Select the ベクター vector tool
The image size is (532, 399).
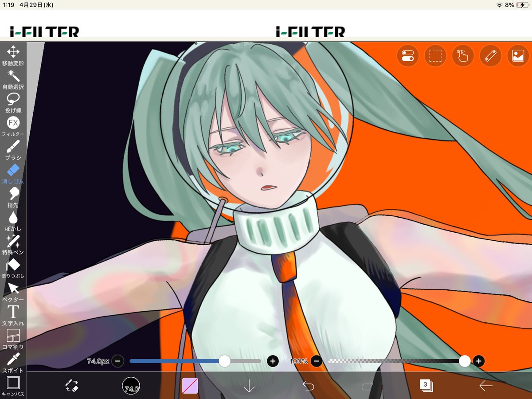click(x=13, y=292)
